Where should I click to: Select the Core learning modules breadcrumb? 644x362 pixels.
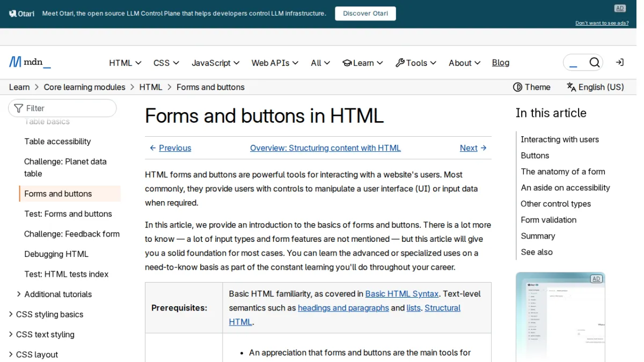[84, 87]
